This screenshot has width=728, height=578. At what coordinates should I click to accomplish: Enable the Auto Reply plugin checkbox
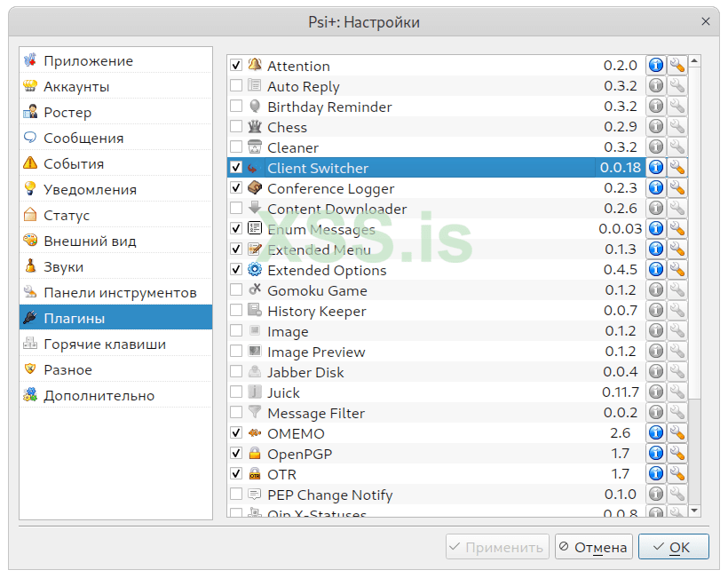click(x=236, y=85)
